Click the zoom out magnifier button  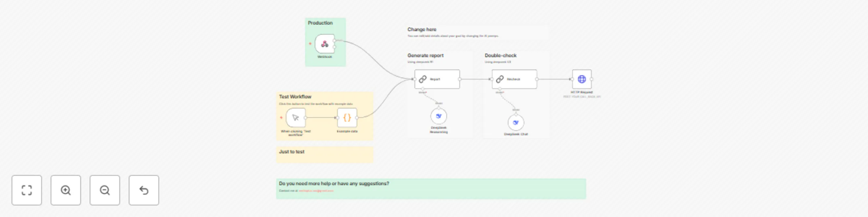pyautogui.click(x=105, y=190)
